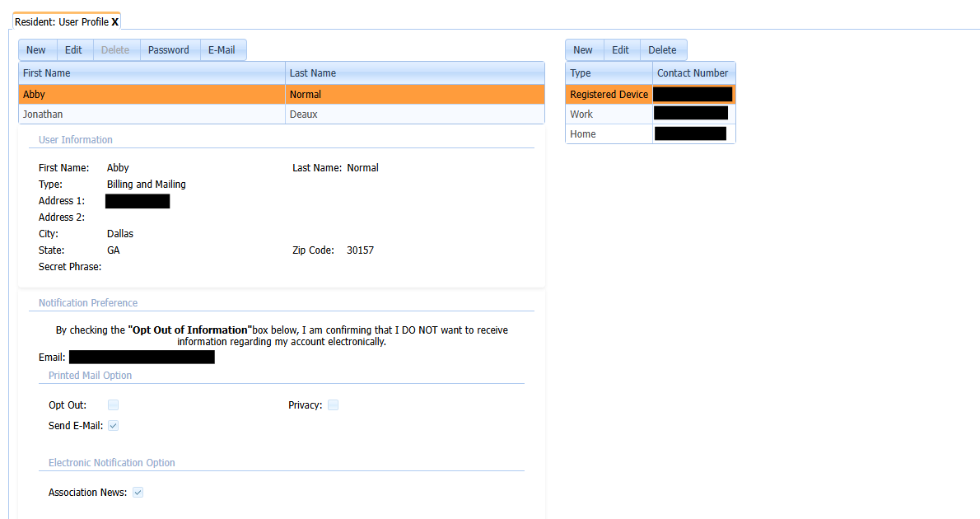Screen dimensions: 980x519
Task: Enable the Opt Out checkbox
Action: pyautogui.click(x=113, y=404)
